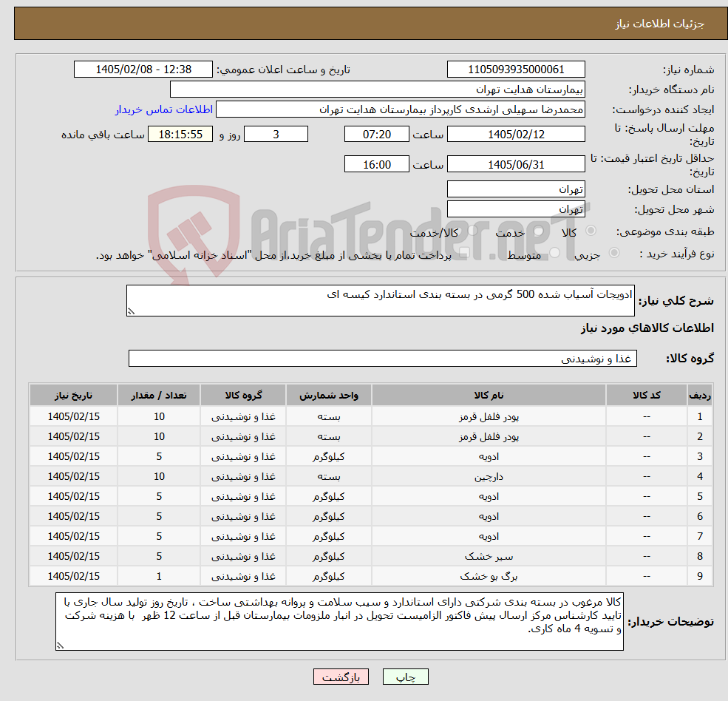Image resolution: width=728 pixels, height=701 pixels.
Task: Click the request creator field محمدرضا سهیلی ارشدی
Action: click(400, 109)
